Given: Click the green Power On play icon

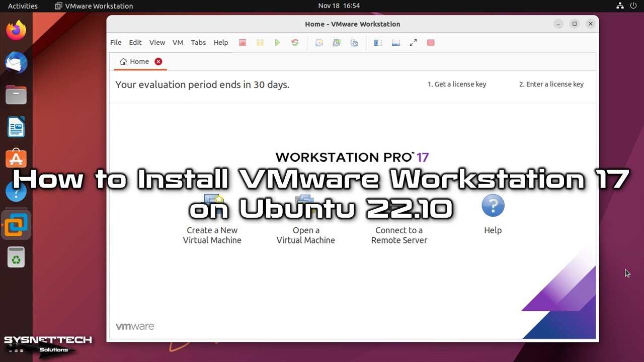Looking at the screenshot, I should point(277,43).
